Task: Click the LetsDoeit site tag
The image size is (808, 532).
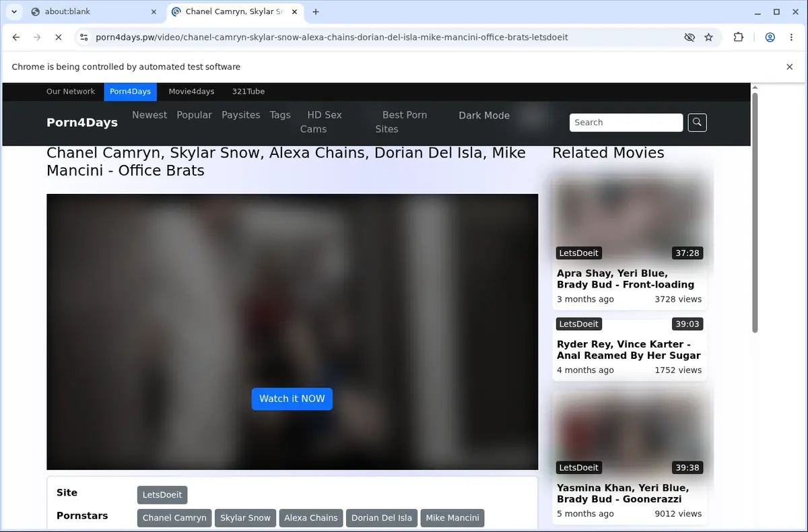Action: coord(162,495)
